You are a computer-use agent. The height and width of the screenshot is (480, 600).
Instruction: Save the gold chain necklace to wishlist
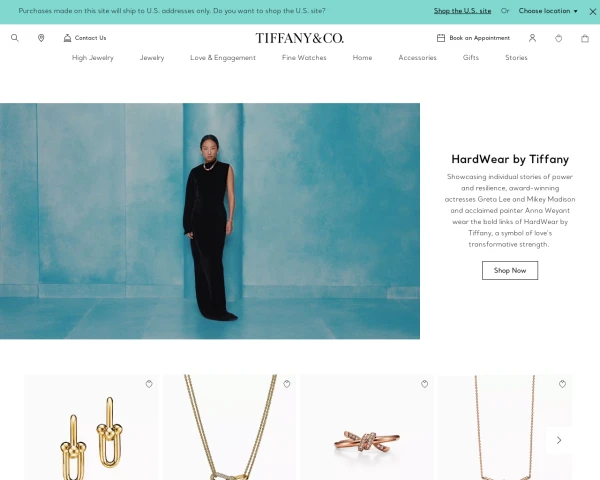[x=287, y=384]
